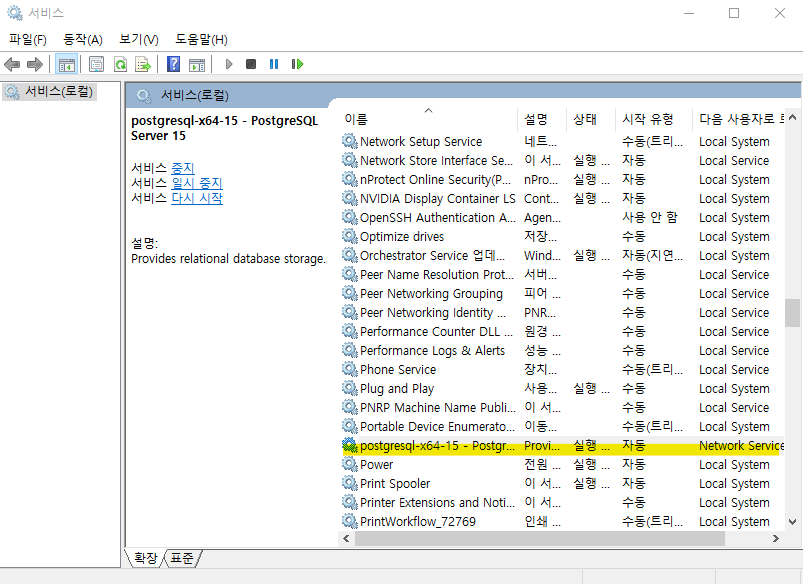803x584 pixels.
Task: Select the Network Store Interface Se... service
Action: tap(562, 160)
